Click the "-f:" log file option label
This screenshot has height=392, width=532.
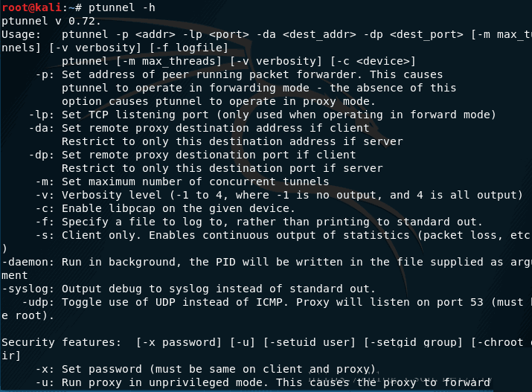[x=45, y=222]
